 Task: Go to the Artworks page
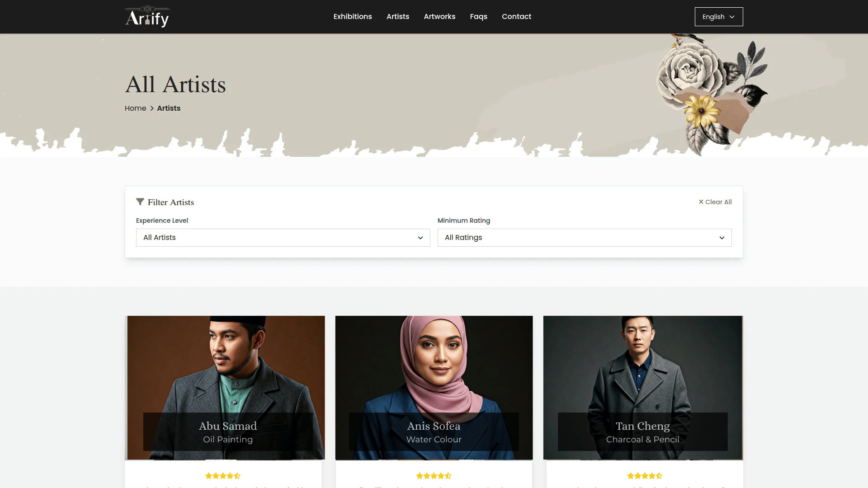click(x=439, y=17)
